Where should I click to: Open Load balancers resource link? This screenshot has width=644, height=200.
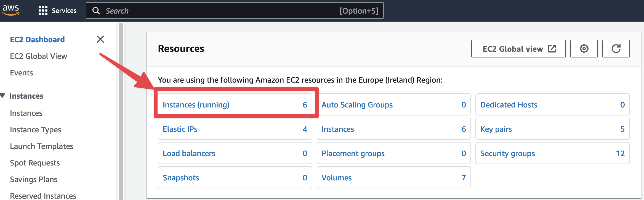click(x=189, y=153)
